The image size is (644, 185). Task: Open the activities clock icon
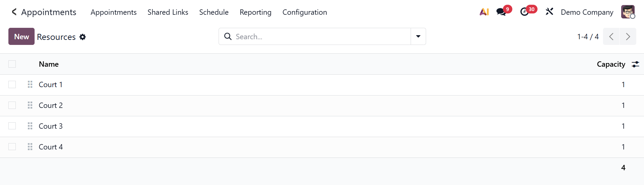[524, 12]
